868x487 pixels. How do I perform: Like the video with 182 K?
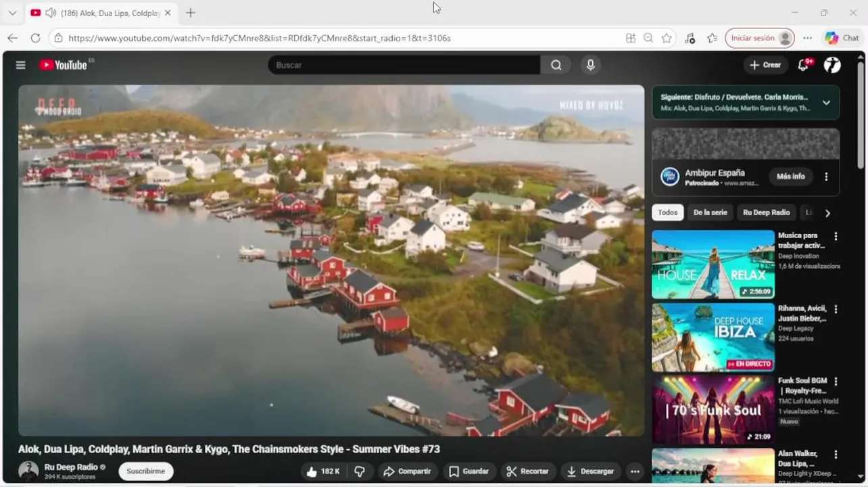coord(323,471)
